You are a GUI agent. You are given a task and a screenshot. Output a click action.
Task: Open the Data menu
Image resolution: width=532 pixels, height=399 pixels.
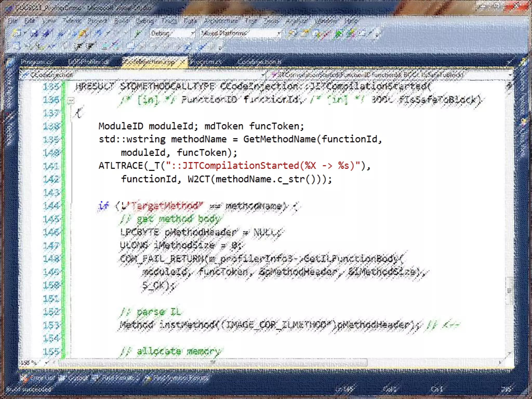click(190, 21)
